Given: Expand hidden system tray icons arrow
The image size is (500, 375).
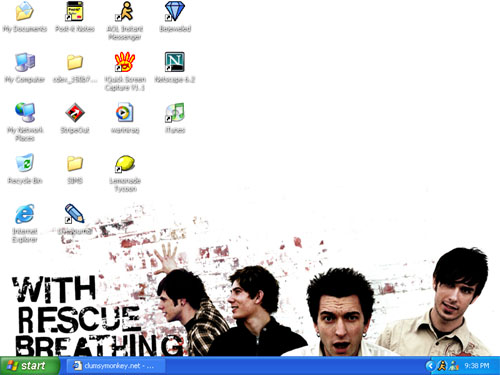Looking at the screenshot, I should pyautogui.click(x=430, y=366).
